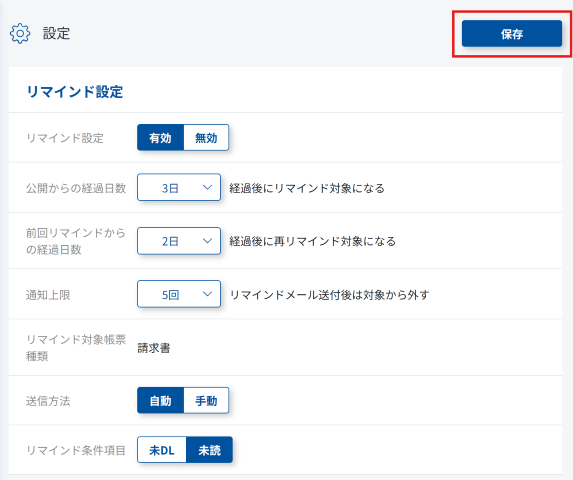Choose 未読 as remind condition
The image size is (573, 480).
(209, 450)
